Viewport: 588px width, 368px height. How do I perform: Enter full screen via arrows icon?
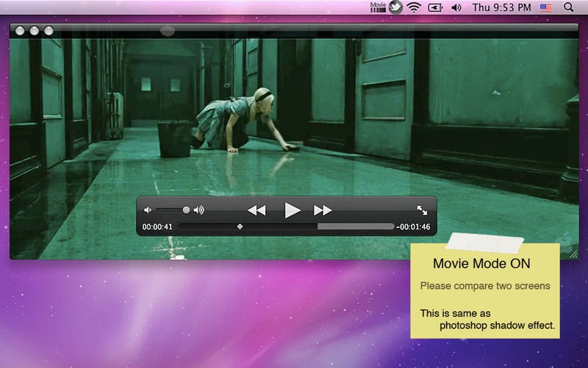point(422,210)
